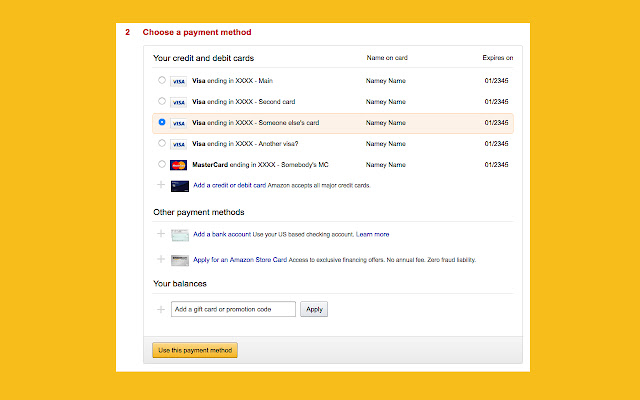Viewport: 640px width, 400px height.
Task: Click the Visa logo beside Another visa?
Action: [x=179, y=144]
